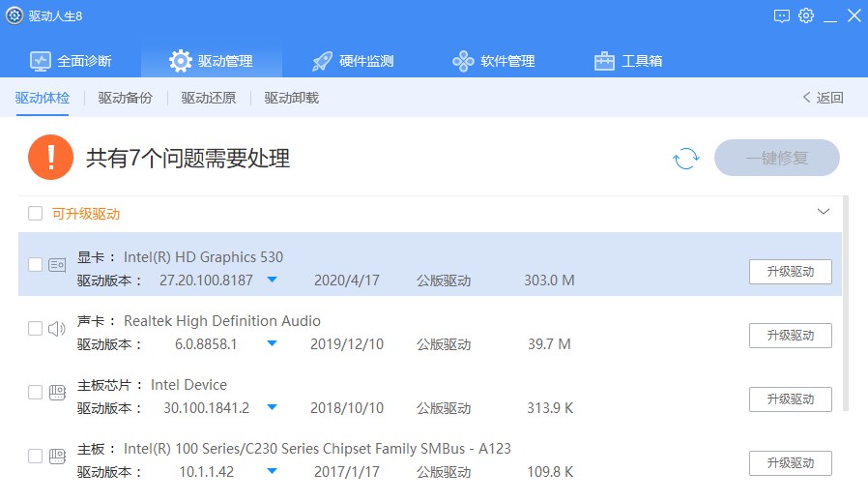The image size is (868, 502).
Task: Click the 软件管理 flower icon
Action: tap(463, 61)
